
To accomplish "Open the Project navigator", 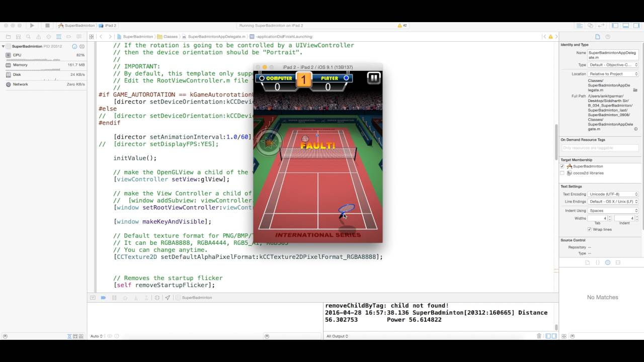I will point(8,37).
